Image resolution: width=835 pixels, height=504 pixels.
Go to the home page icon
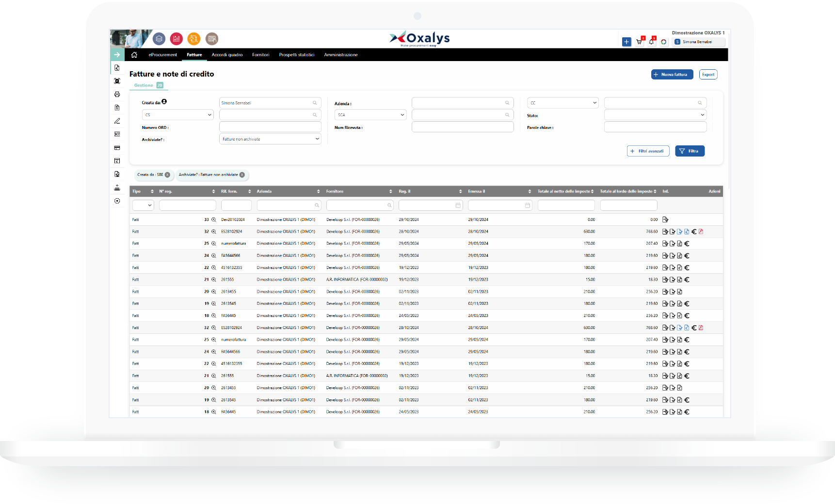(134, 55)
